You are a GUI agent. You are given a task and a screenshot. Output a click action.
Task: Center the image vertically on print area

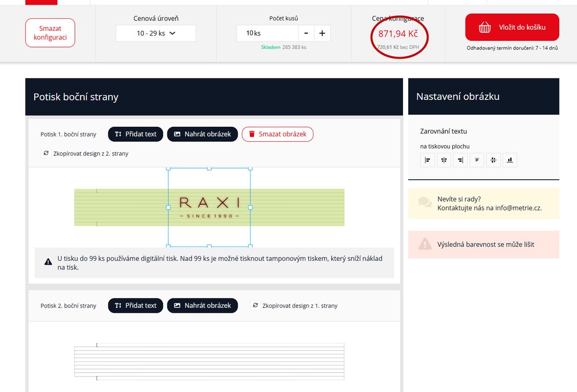click(x=493, y=160)
